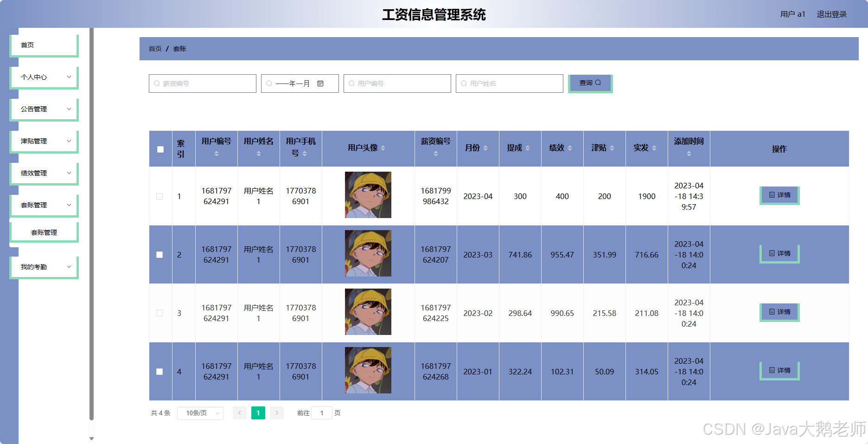This screenshot has width=868, height=444.
Task: Sort table by 实发 column arrows
Action: click(654, 148)
